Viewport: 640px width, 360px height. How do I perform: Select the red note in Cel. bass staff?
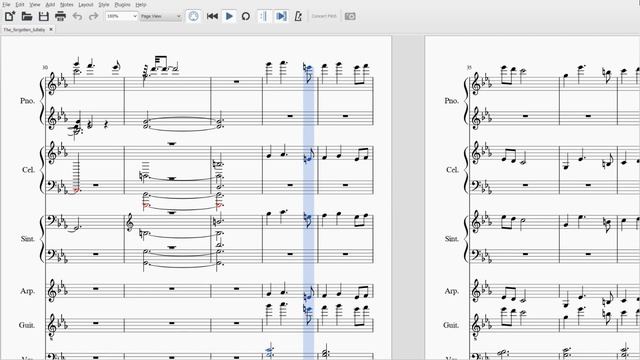[76, 190]
